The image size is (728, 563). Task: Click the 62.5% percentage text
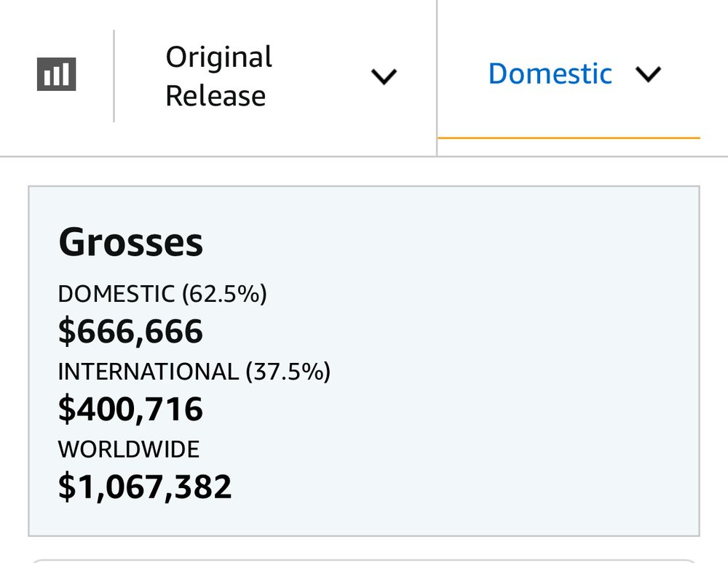(225, 294)
